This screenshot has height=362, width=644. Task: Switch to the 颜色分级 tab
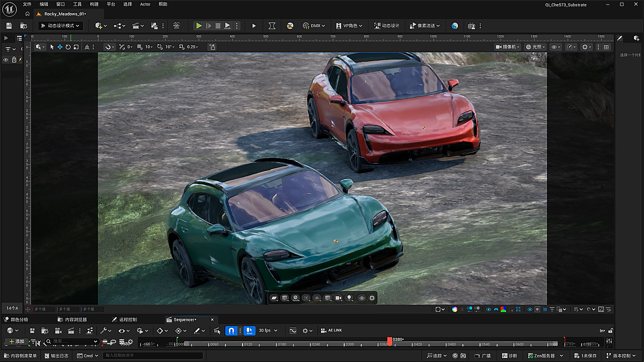click(16, 320)
